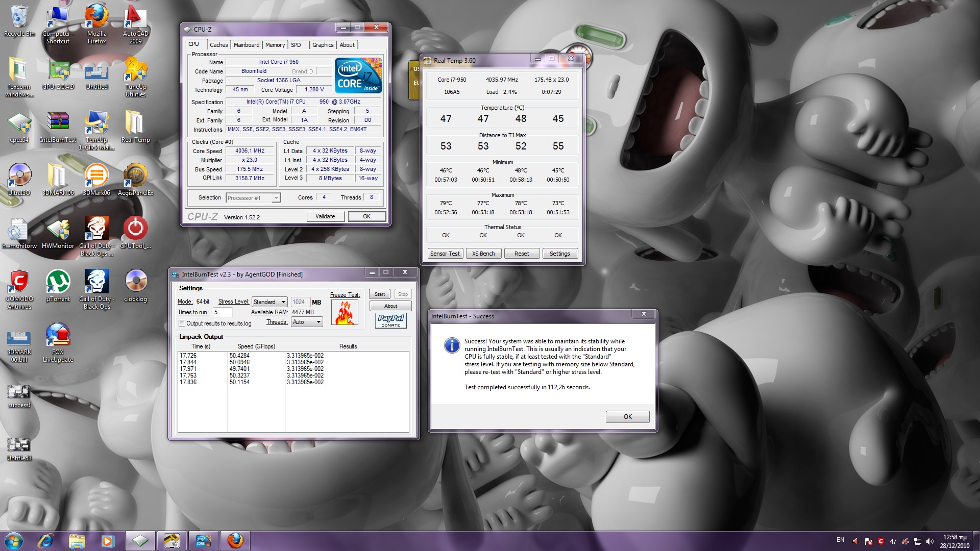
Task: Open the Threads Auto dropdown
Action: point(307,322)
